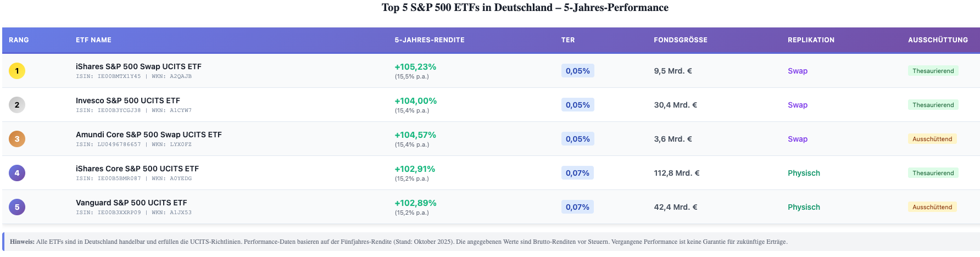
Task: Click the 0,05% TER badge for Invesco
Action: pyautogui.click(x=577, y=105)
